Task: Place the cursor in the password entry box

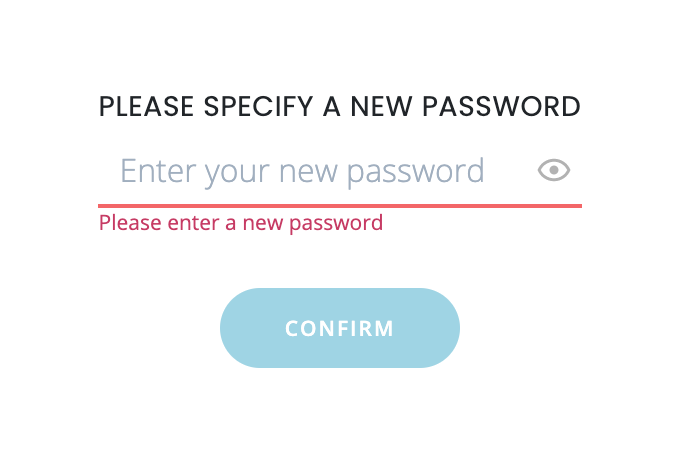Action: [302, 171]
